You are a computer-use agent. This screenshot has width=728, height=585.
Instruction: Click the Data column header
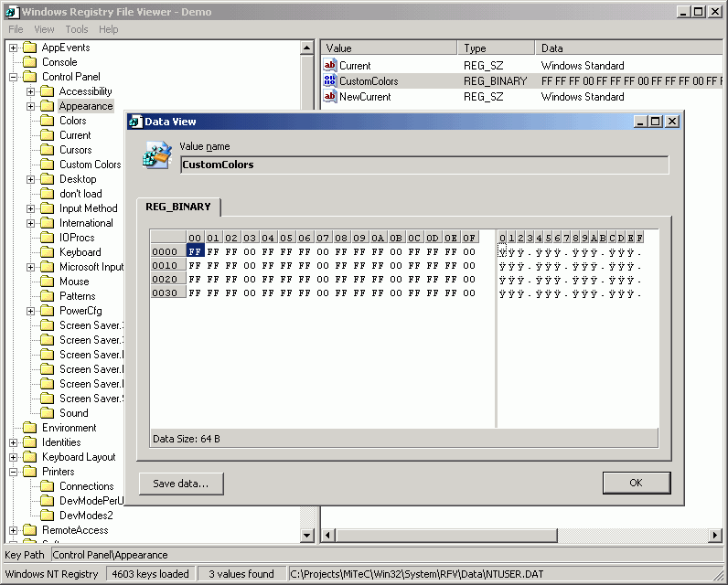point(628,48)
